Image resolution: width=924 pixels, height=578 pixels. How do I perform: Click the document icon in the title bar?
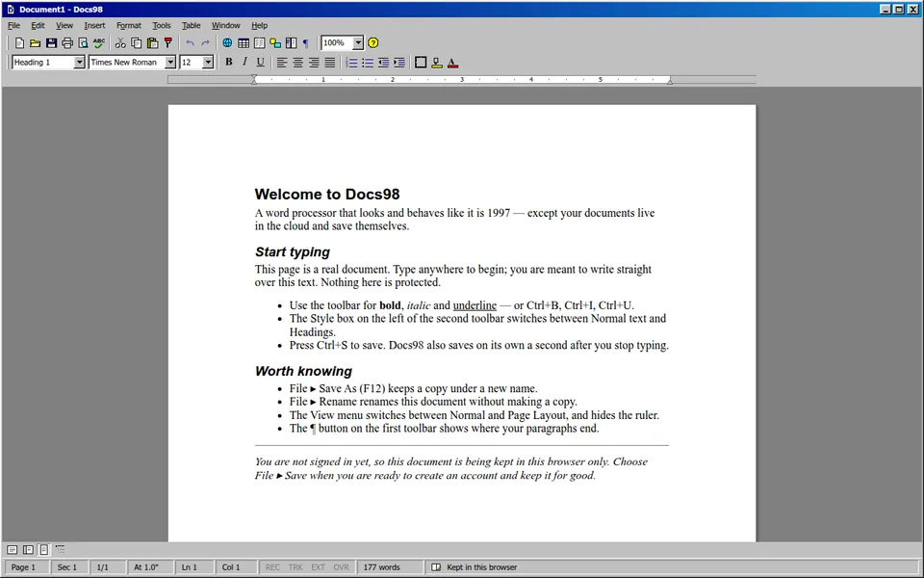click(x=10, y=10)
